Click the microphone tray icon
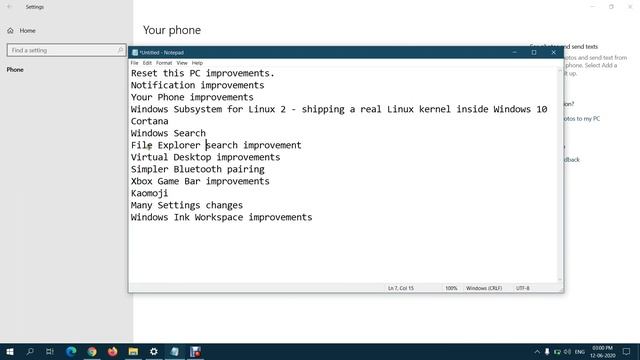 (x=547, y=352)
